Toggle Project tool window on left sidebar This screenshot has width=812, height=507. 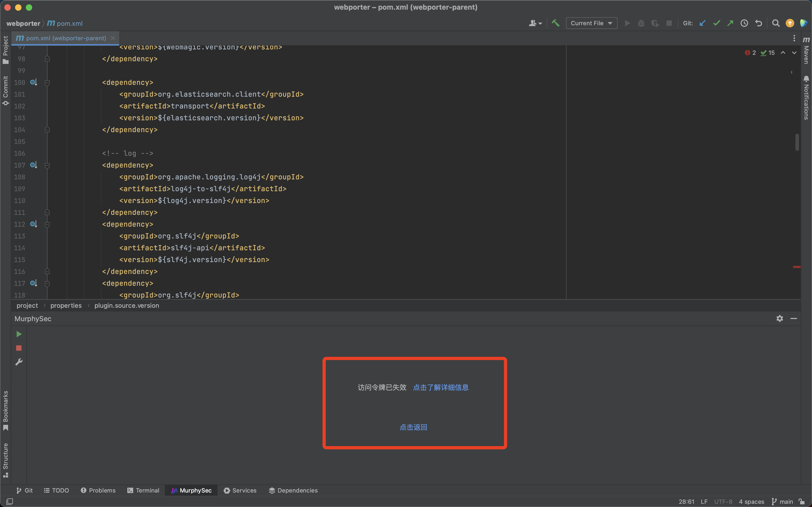point(5,50)
